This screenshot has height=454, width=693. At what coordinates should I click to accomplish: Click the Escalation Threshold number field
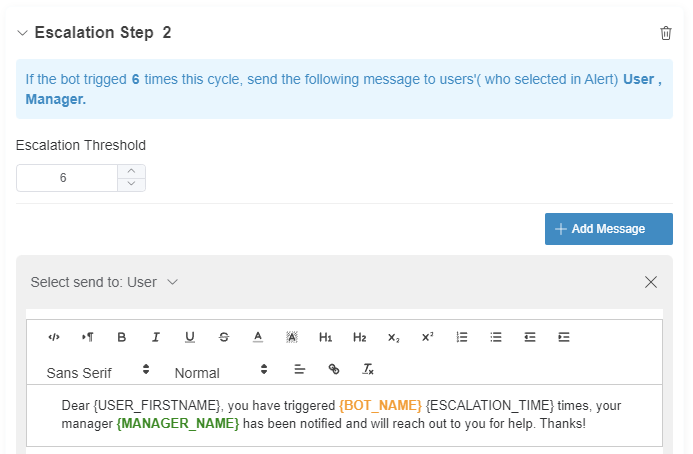pos(66,178)
